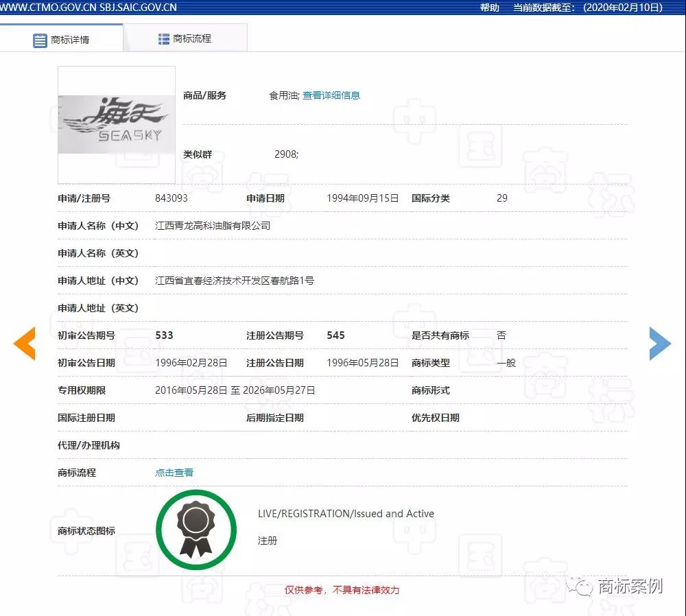
Task: Click the 注册 status label
Action: pos(267,541)
